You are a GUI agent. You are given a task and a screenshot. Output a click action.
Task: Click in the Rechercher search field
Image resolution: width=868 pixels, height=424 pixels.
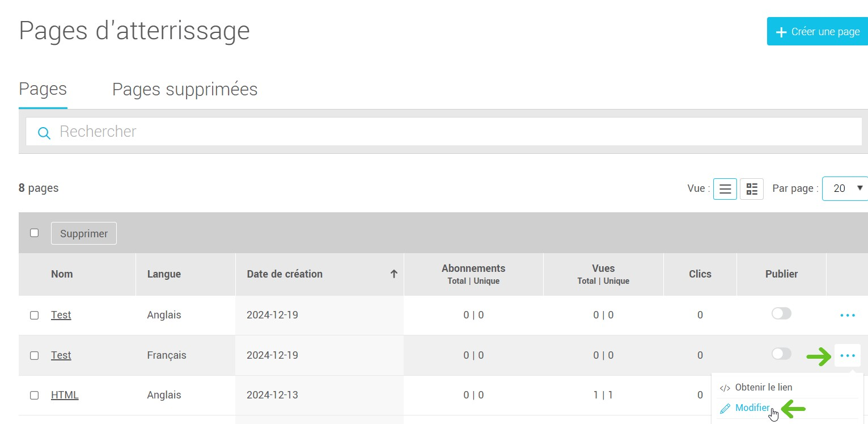click(442, 132)
